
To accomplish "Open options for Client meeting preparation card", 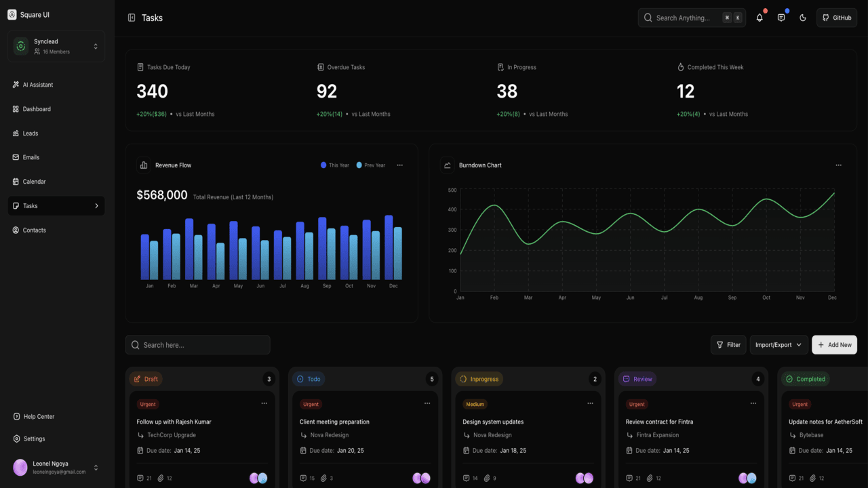I will [427, 403].
